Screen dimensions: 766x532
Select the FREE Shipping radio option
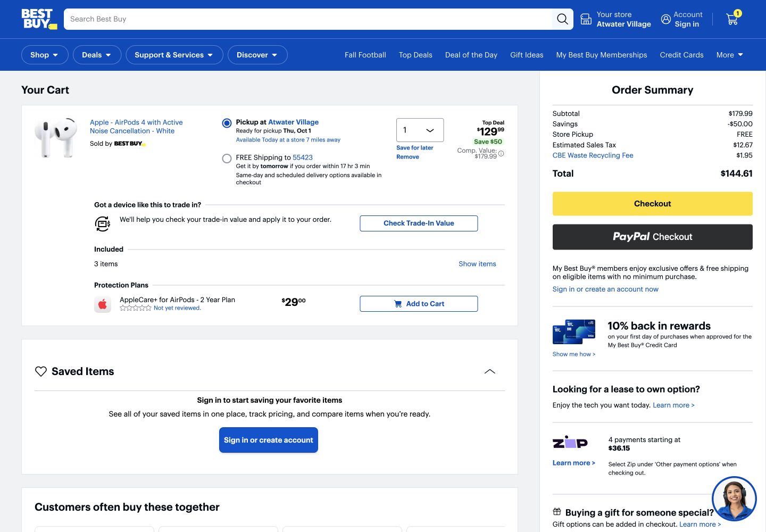(227, 158)
